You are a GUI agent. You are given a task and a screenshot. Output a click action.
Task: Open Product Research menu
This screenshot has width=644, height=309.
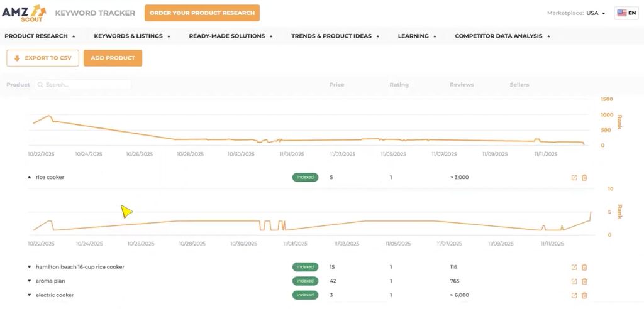tap(40, 36)
